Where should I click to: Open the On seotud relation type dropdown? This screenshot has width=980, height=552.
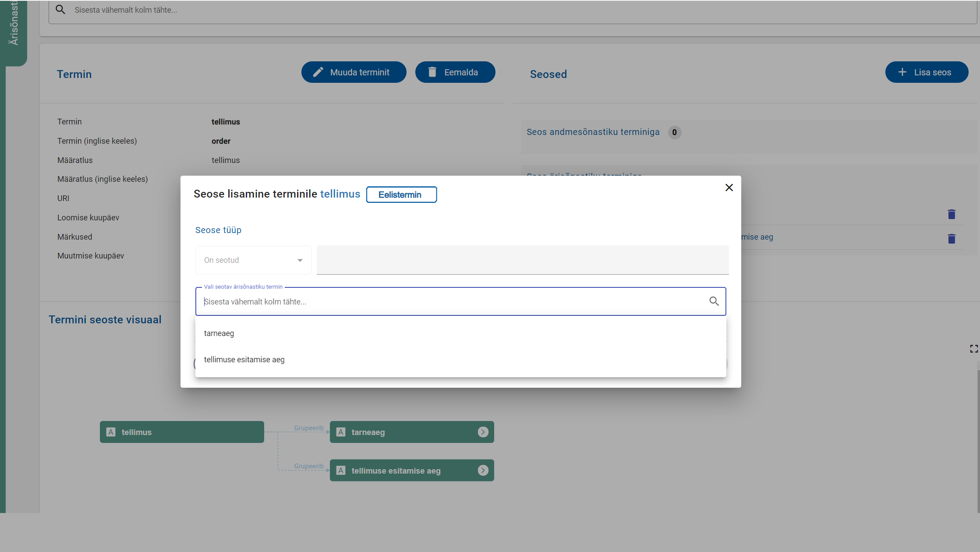tap(253, 260)
